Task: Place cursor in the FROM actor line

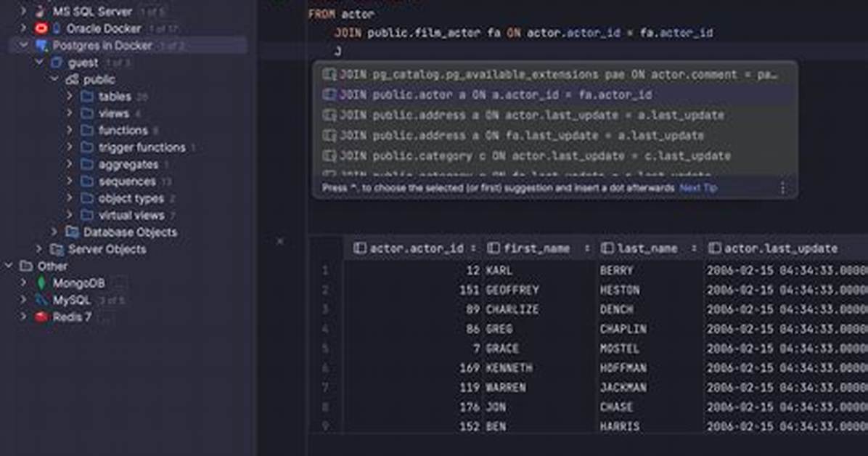Action: point(341,14)
